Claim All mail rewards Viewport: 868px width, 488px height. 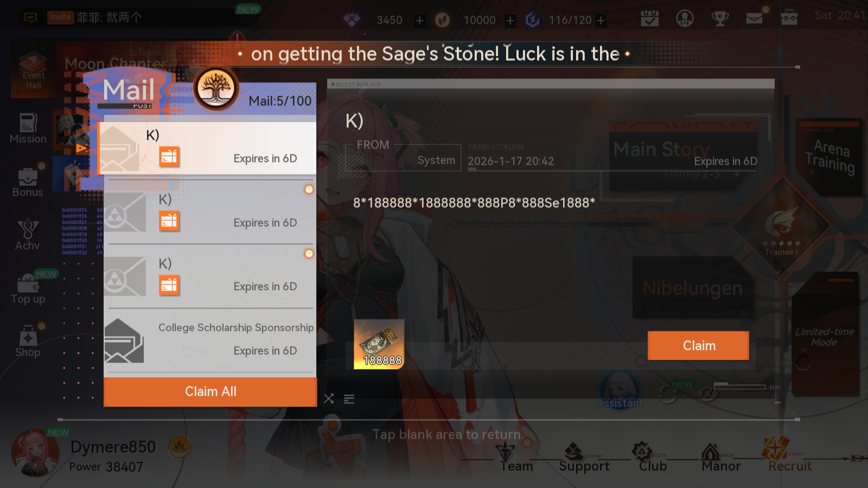pyautogui.click(x=210, y=391)
